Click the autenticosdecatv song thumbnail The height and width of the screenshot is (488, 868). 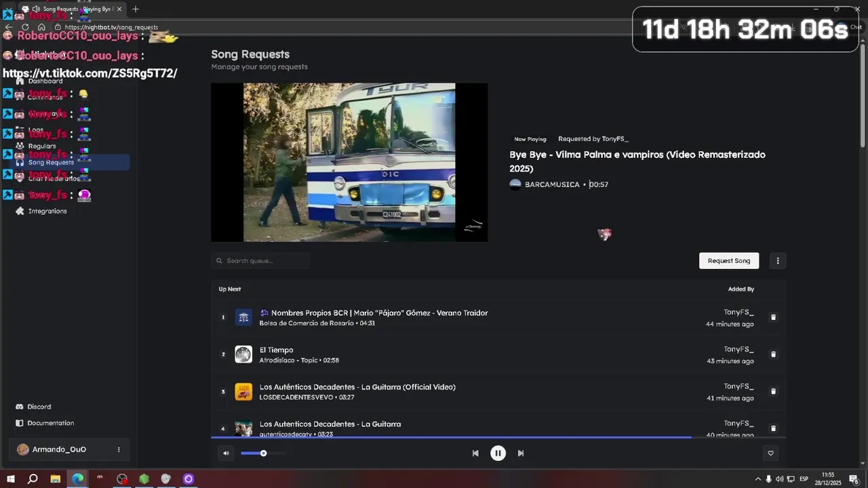click(243, 428)
